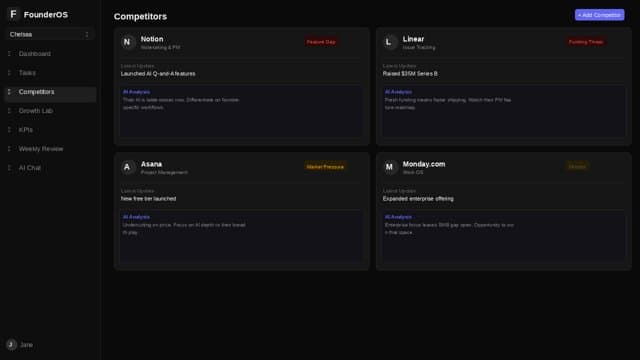Open the Chelsea workspace dropdown
The height and width of the screenshot is (360, 640).
tap(49, 34)
